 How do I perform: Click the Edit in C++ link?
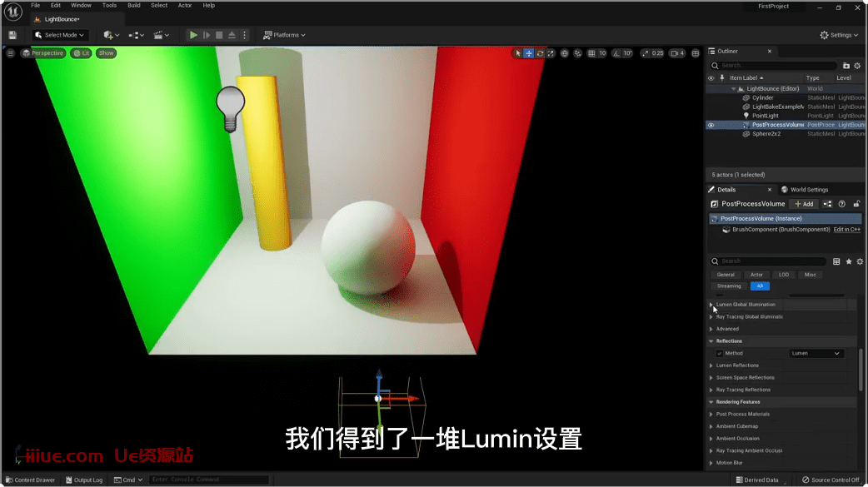click(x=846, y=230)
